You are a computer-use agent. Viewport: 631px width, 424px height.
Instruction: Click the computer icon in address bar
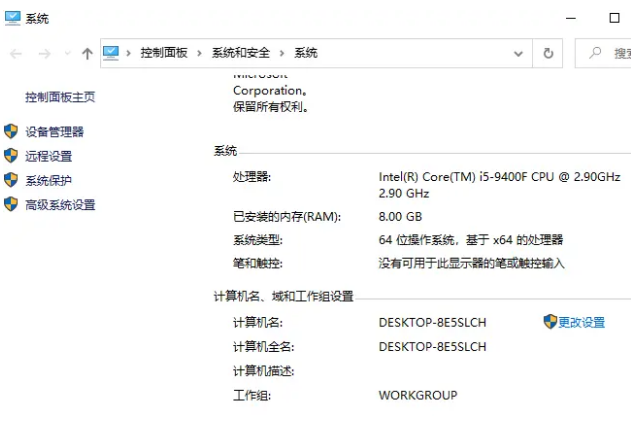click(111, 53)
